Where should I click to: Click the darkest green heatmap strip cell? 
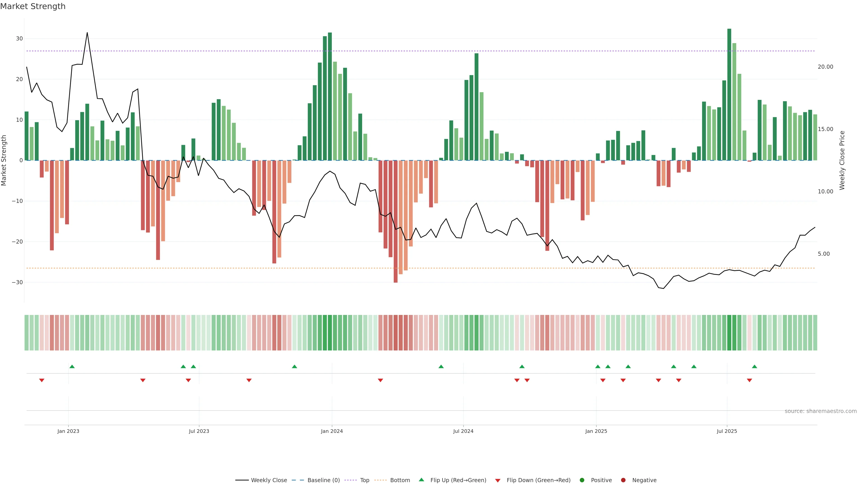pyautogui.click(x=729, y=332)
